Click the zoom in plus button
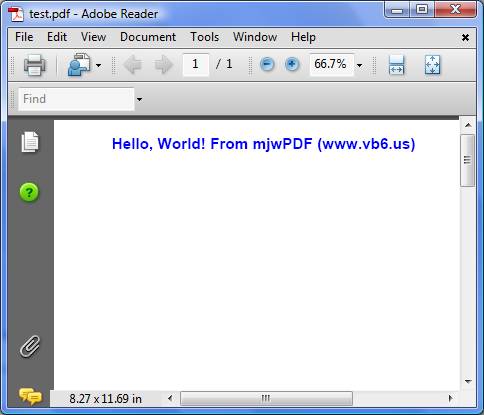Image resolution: width=484 pixels, height=415 pixels. pyautogui.click(x=292, y=64)
